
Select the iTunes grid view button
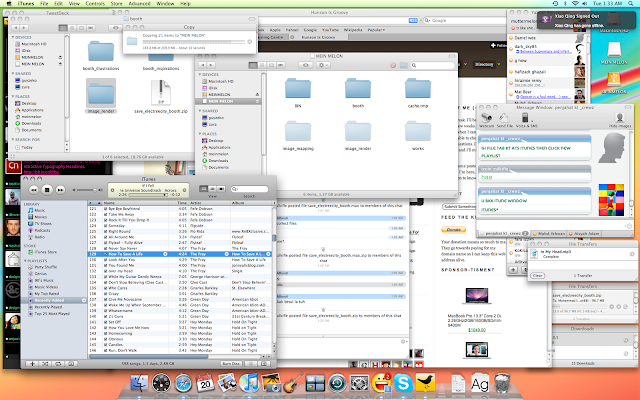click(x=212, y=189)
